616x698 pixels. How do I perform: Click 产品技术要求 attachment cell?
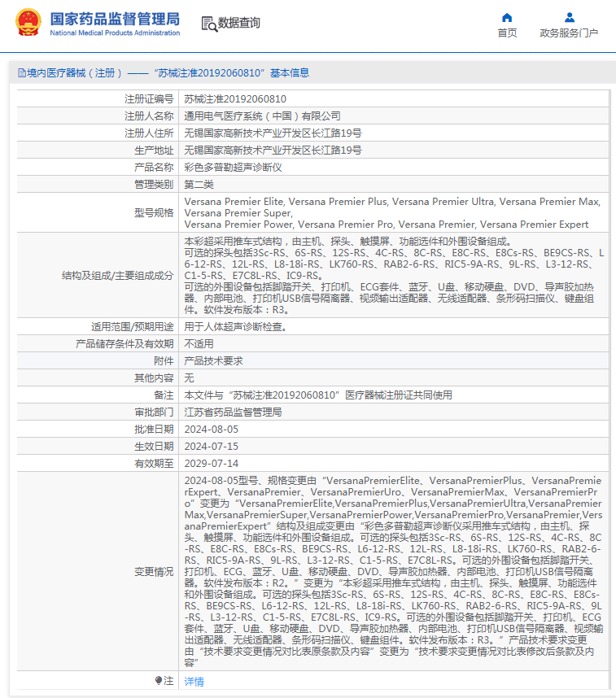(x=213, y=360)
